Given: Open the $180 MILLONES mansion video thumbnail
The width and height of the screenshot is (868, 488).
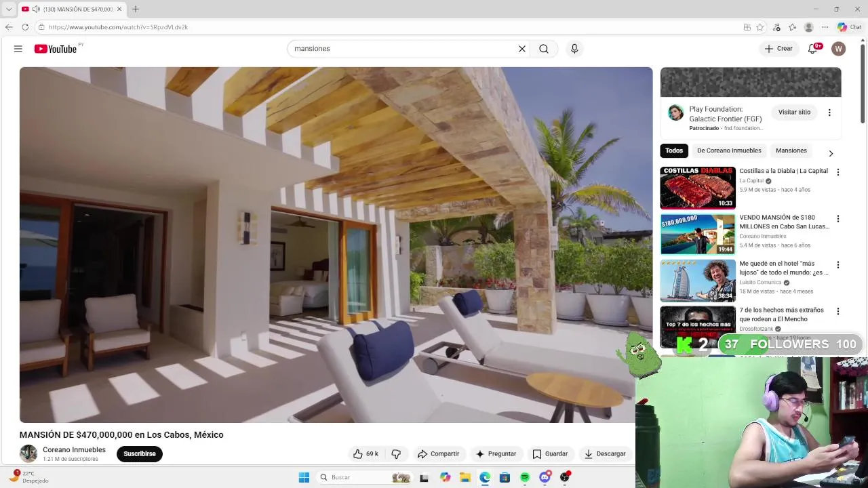Looking at the screenshot, I should pyautogui.click(x=698, y=234).
